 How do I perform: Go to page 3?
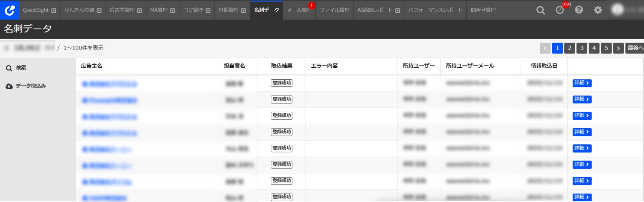pos(582,48)
